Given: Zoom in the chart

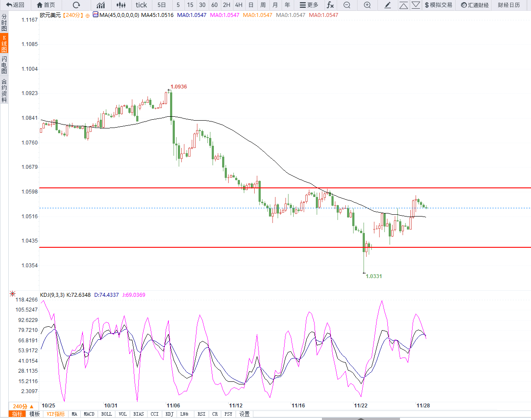Looking at the screenshot, I should click(x=367, y=5).
